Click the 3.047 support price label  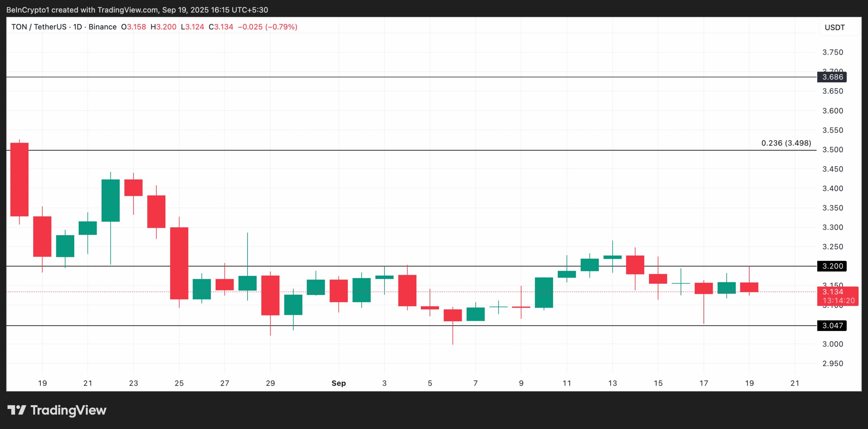pos(832,326)
